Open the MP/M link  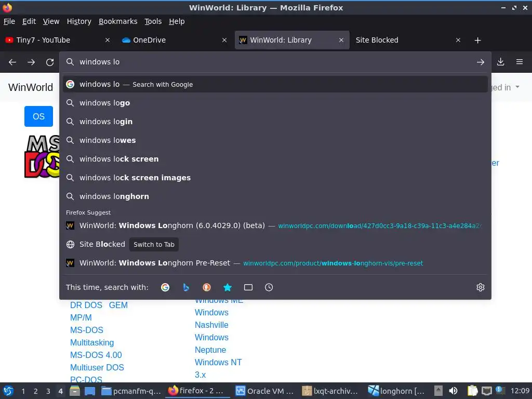[x=81, y=317]
